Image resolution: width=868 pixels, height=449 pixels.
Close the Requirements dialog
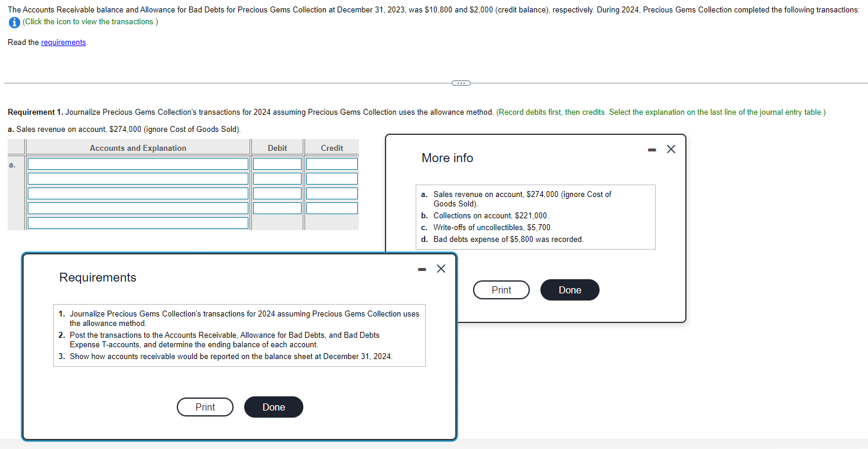click(x=441, y=269)
